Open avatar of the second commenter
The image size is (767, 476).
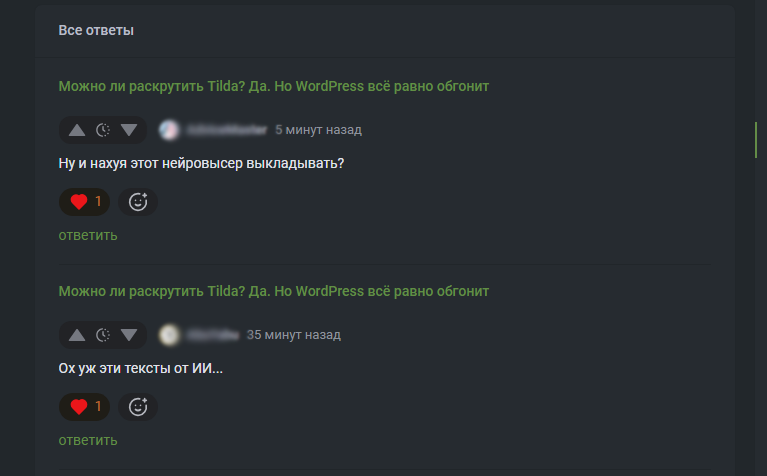[x=169, y=335]
